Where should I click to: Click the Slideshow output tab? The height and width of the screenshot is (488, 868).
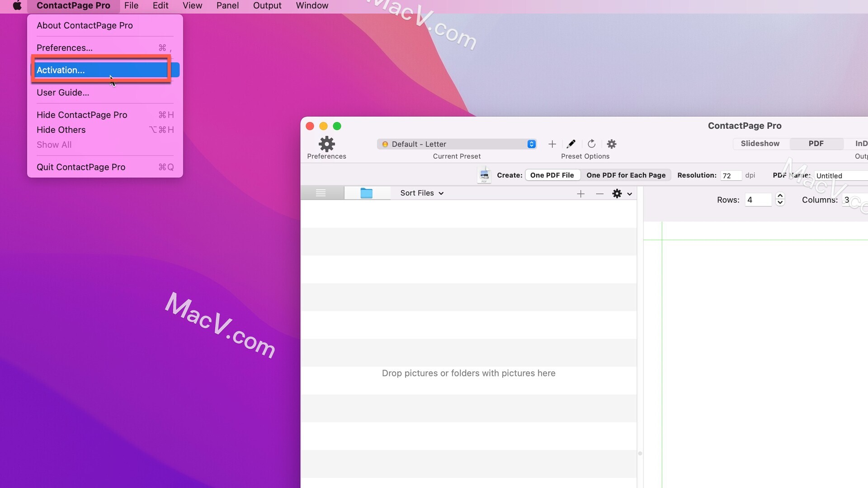pyautogui.click(x=760, y=142)
